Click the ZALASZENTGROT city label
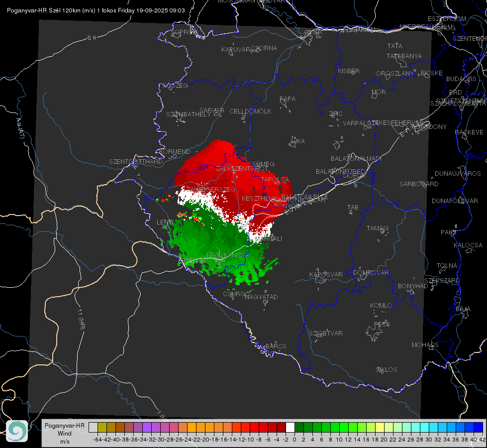 coord(242,169)
